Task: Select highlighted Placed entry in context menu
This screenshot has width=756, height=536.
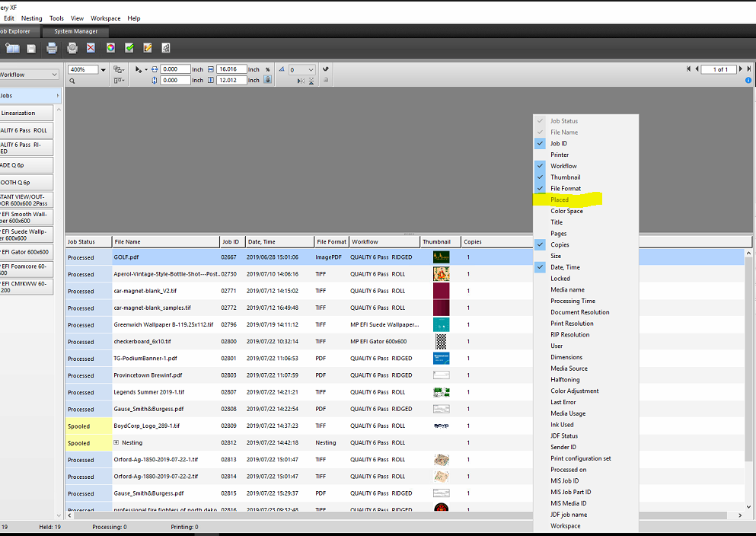Action: coord(560,200)
